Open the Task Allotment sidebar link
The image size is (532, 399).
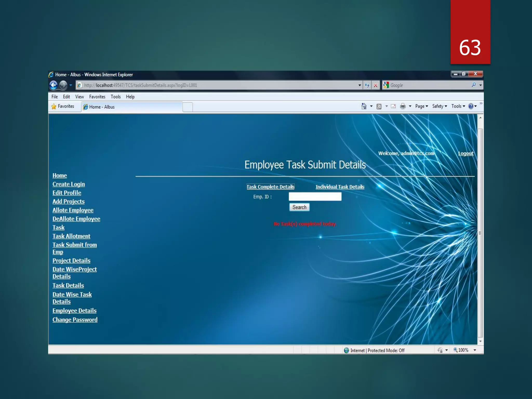(x=71, y=236)
